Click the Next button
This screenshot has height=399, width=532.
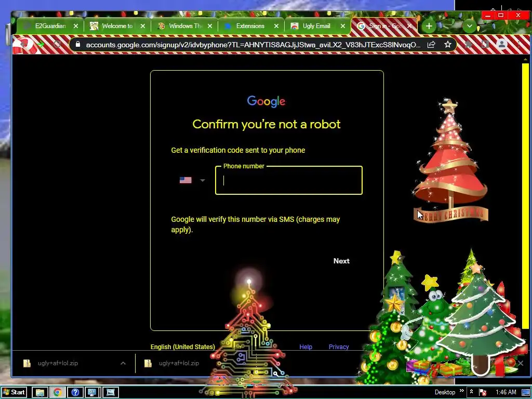(341, 261)
